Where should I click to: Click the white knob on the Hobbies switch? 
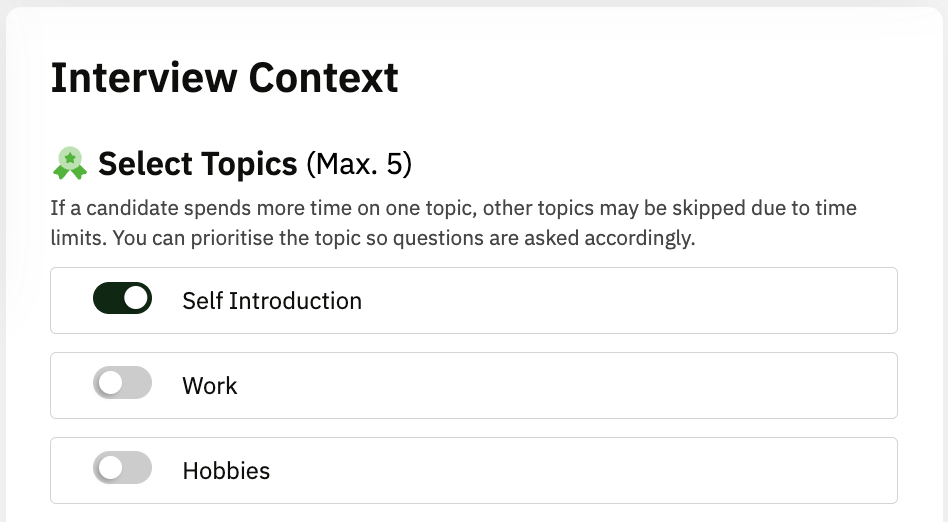click(109, 469)
